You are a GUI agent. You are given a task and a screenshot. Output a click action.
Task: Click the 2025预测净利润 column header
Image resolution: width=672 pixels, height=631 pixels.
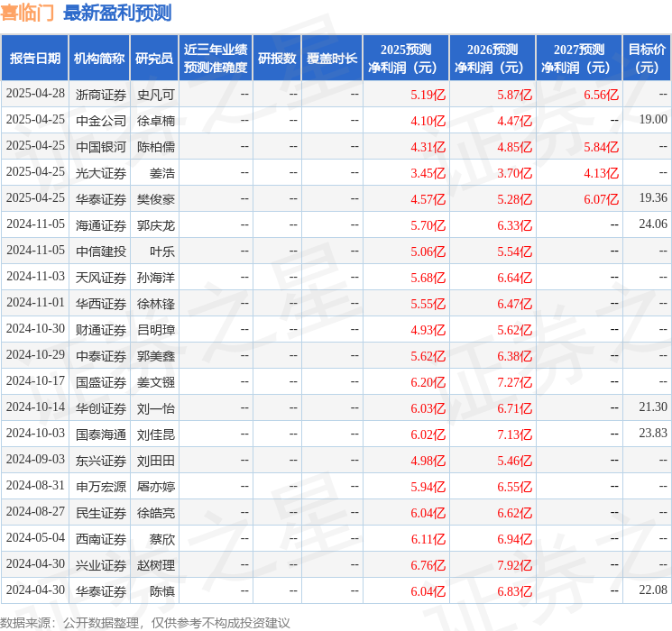(406, 59)
